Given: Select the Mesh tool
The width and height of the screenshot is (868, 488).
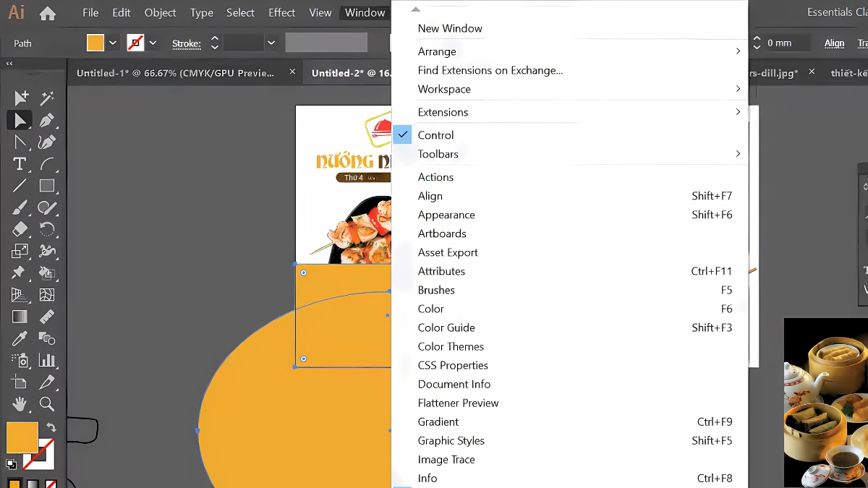Looking at the screenshot, I should [x=47, y=295].
